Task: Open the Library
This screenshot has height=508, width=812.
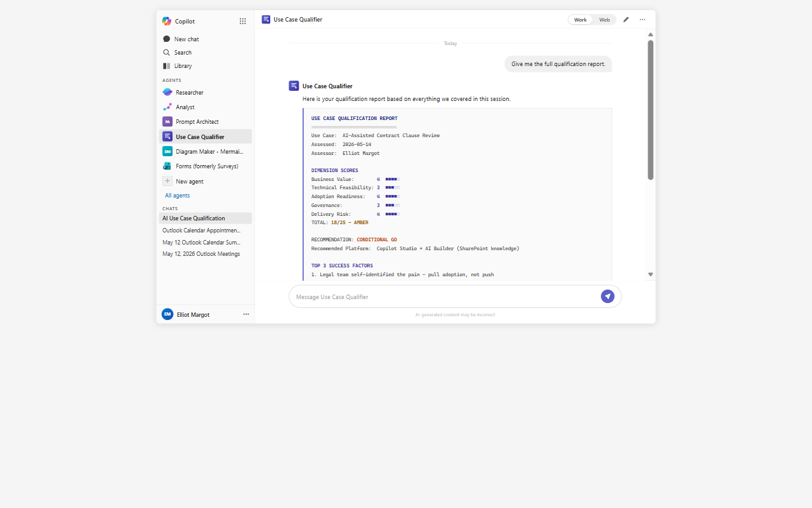Action: click(x=206, y=66)
